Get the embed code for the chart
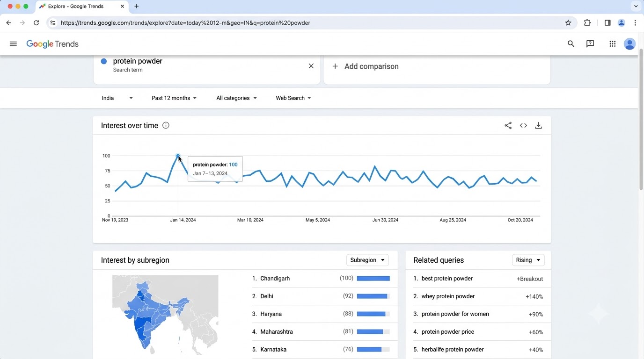 pyautogui.click(x=523, y=125)
